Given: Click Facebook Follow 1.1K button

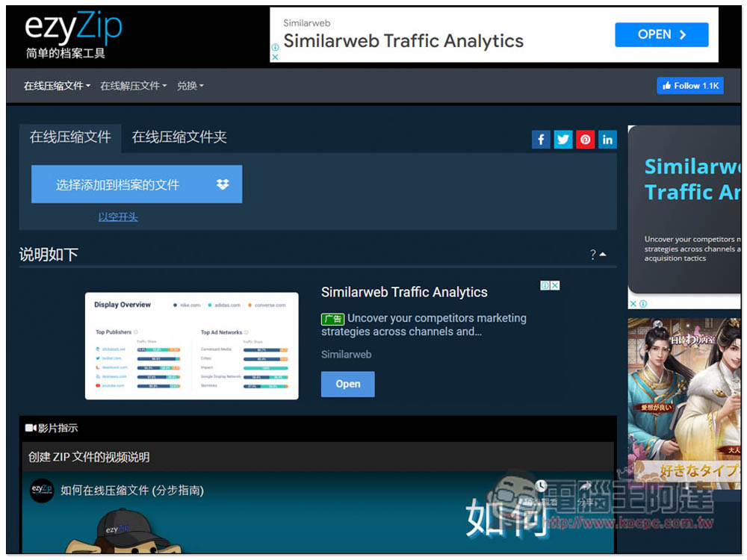Looking at the screenshot, I should [x=689, y=86].
